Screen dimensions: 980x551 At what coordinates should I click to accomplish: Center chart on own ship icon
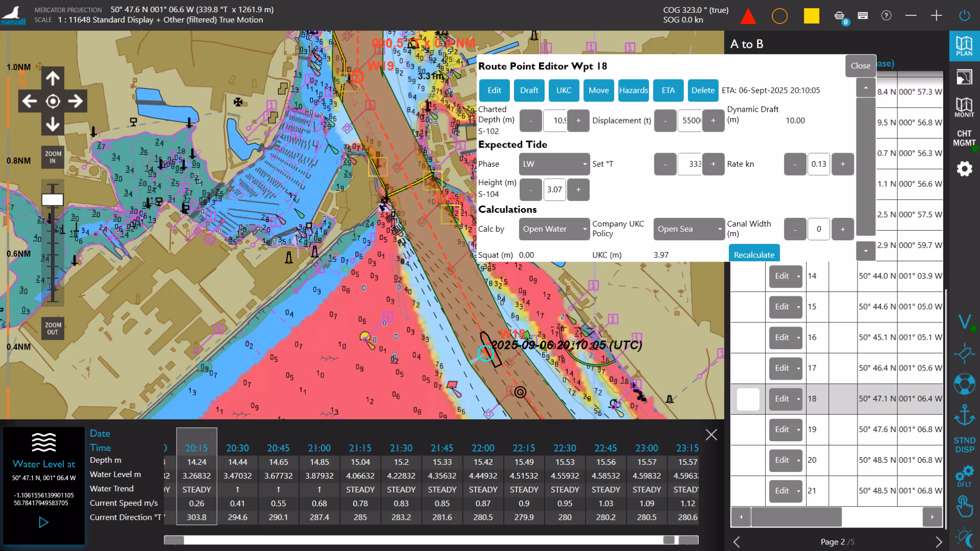coord(53,101)
